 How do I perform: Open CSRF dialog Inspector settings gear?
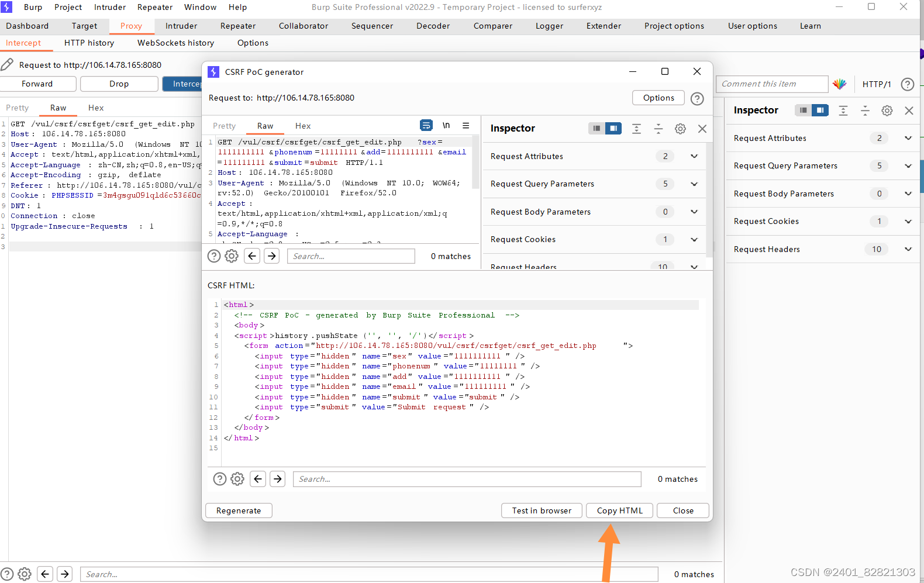680,129
